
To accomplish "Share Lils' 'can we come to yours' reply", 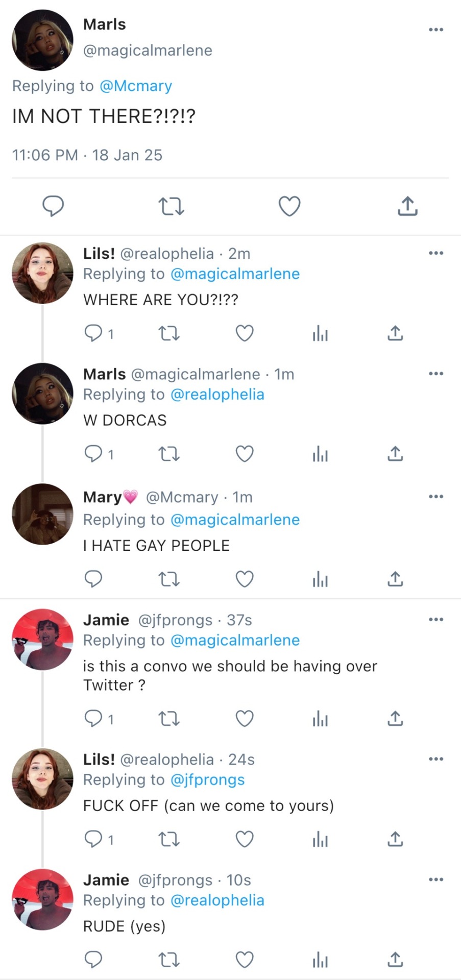I will pos(395,839).
